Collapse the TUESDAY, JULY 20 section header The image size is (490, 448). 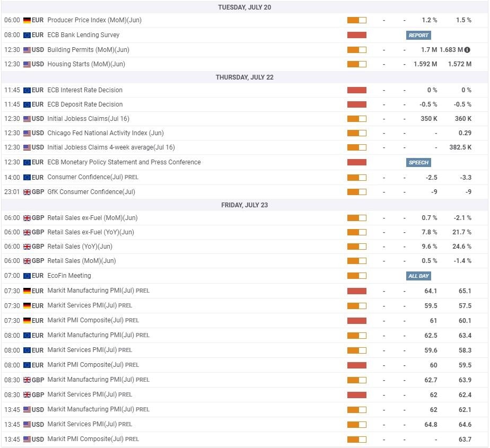click(245, 7)
